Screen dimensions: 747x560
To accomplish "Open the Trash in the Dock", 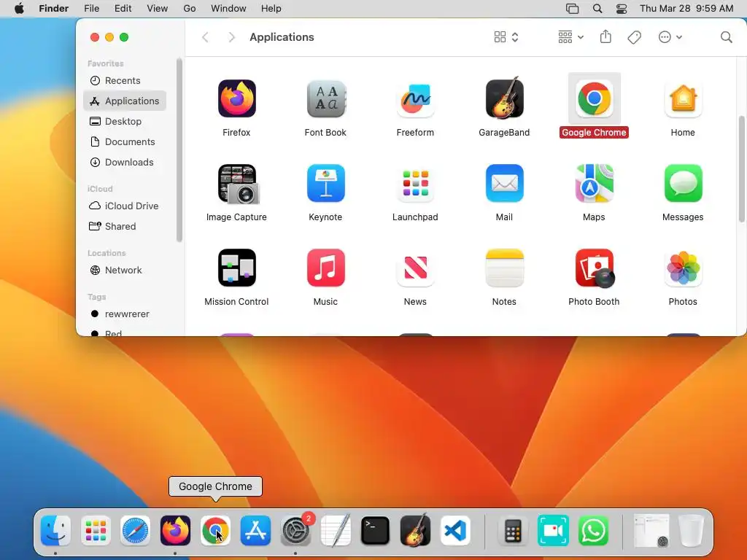I will [692, 531].
